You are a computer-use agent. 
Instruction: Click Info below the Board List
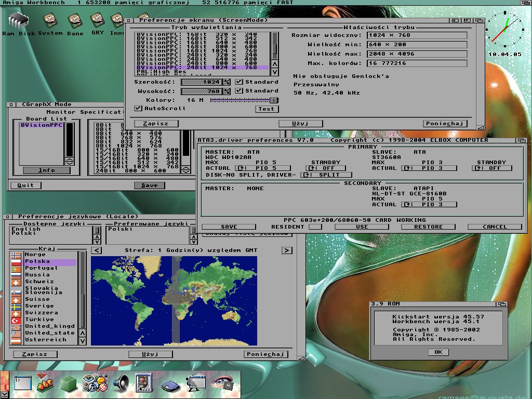coord(47,170)
